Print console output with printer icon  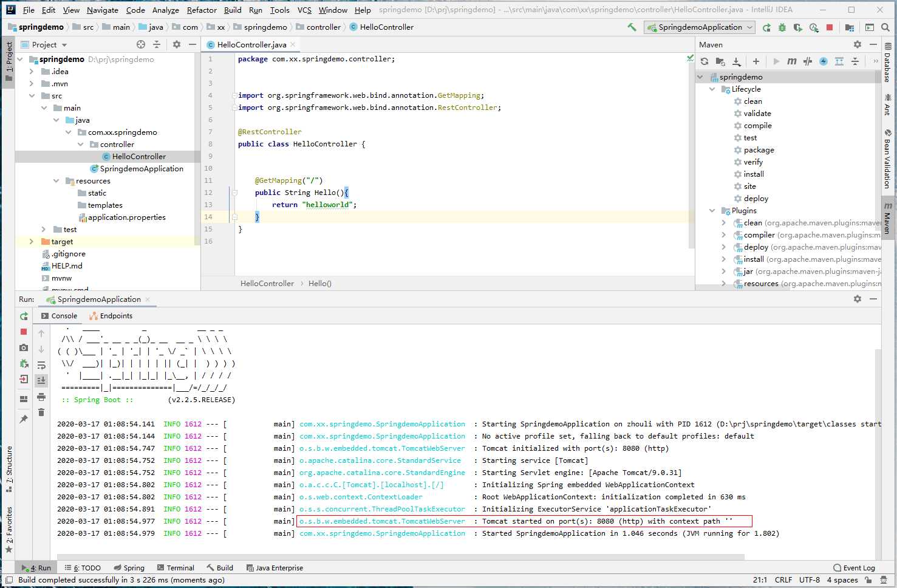[41, 397]
